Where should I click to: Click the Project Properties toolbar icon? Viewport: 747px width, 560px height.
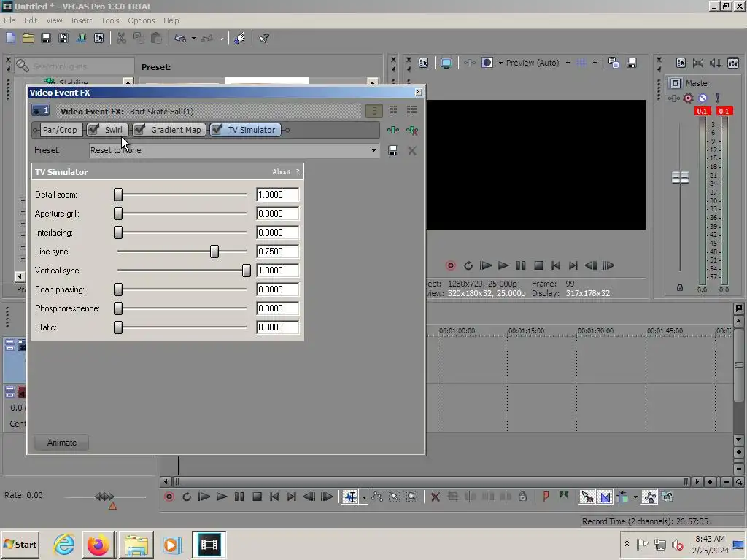point(98,38)
